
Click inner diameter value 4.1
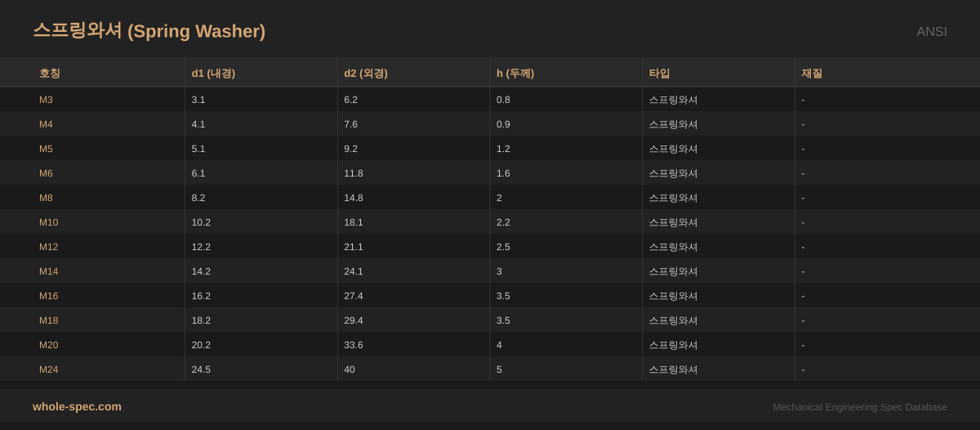pyautogui.click(x=198, y=124)
